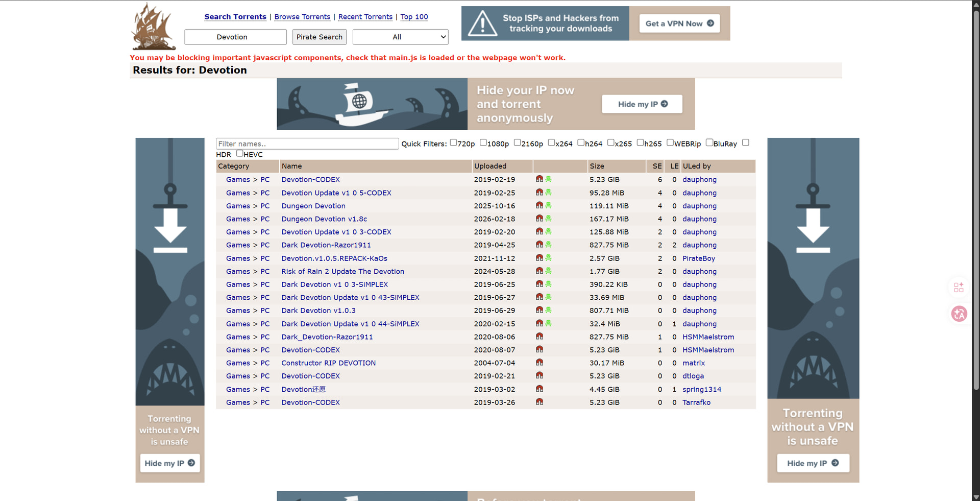Viewport: 980px width, 501px height.
Task: Open uploader PirateBoy's profile
Action: click(699, 258)
